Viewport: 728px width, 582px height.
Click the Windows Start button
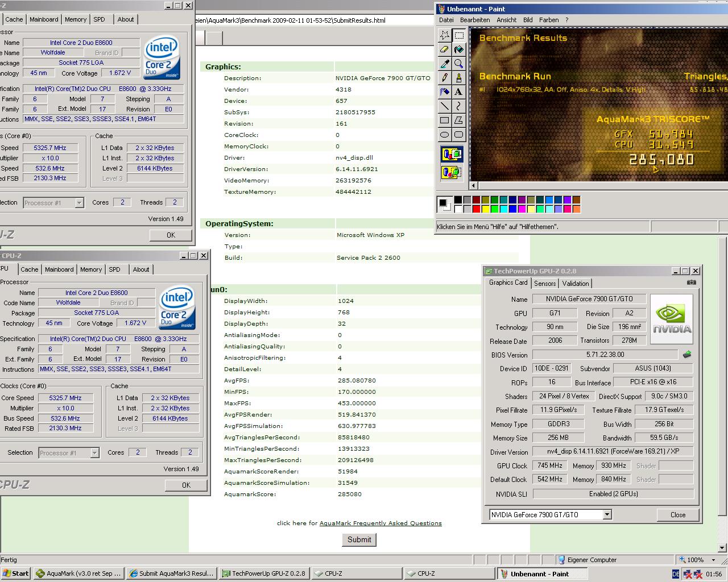pos(15,573)
